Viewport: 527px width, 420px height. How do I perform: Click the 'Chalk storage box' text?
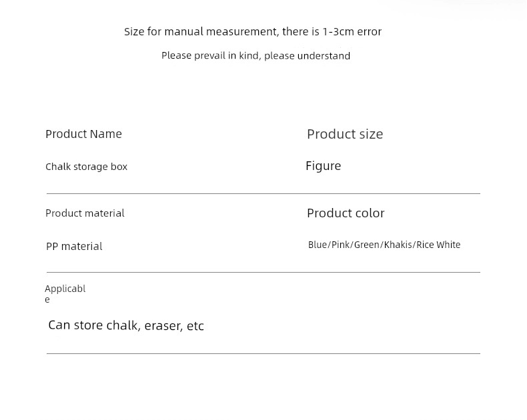pyautogui.click(x=86, y=167)
